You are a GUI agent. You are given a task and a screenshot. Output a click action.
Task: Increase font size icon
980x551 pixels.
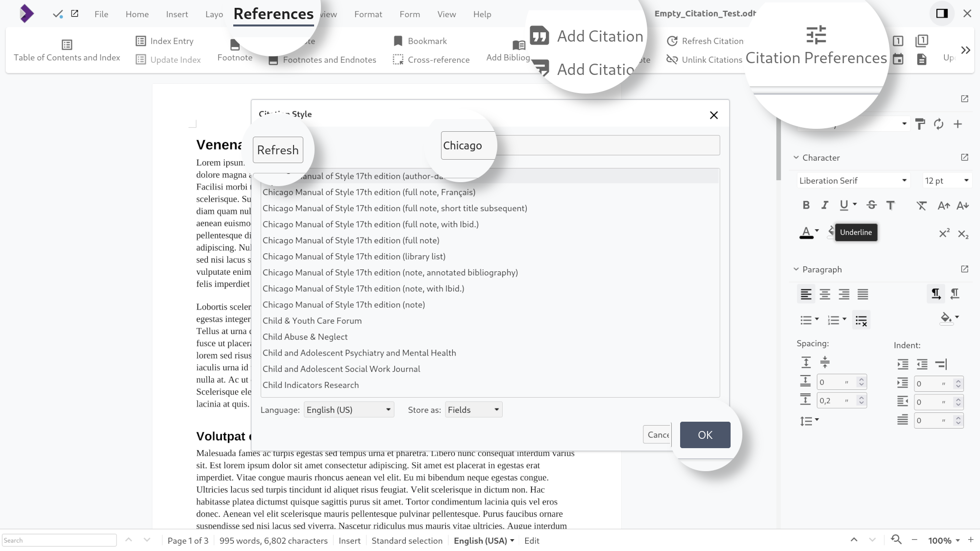click(x=944, y=205)
